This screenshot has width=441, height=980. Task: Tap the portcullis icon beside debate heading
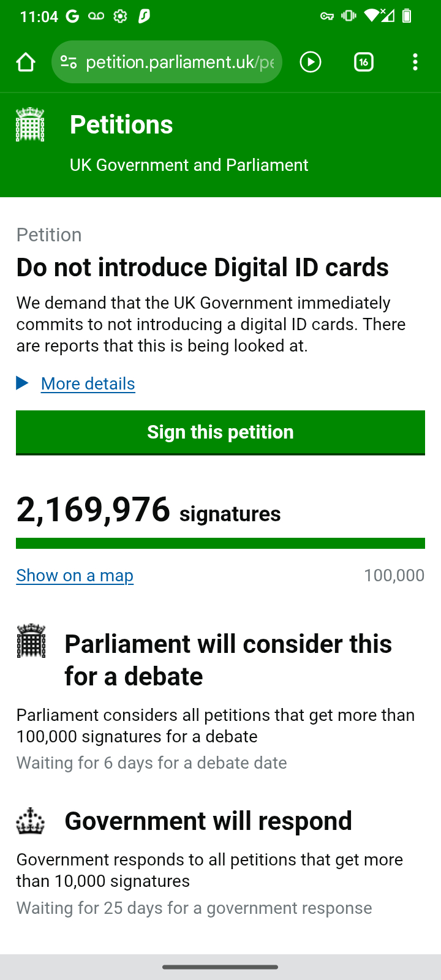click(x=31, y=641)
